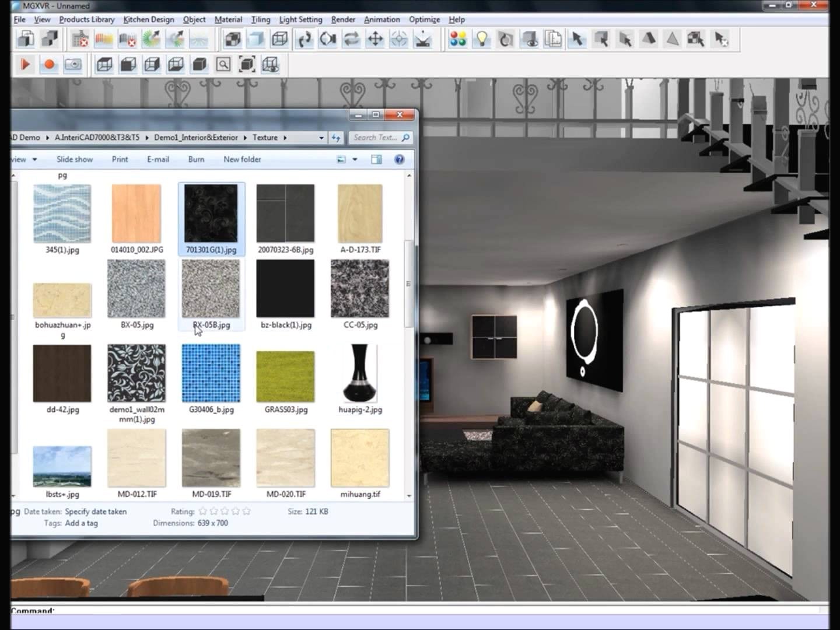The height and width of the screenshot is (630, 840).
Task: Click the light bulb lighting icon
Action: [482, 39]
